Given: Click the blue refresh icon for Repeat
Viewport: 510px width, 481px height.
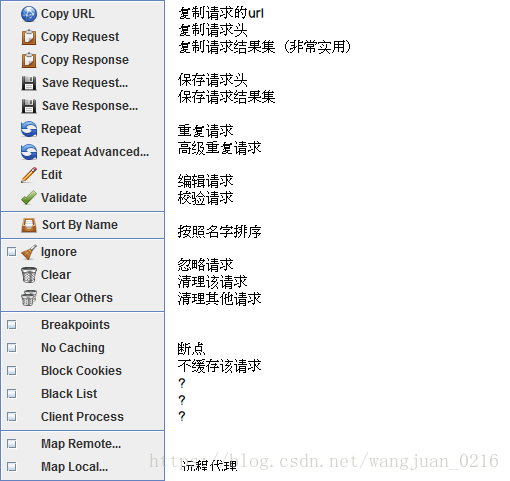Looking at the screenshot, I should pyautogui.click(x=29, y=129).
